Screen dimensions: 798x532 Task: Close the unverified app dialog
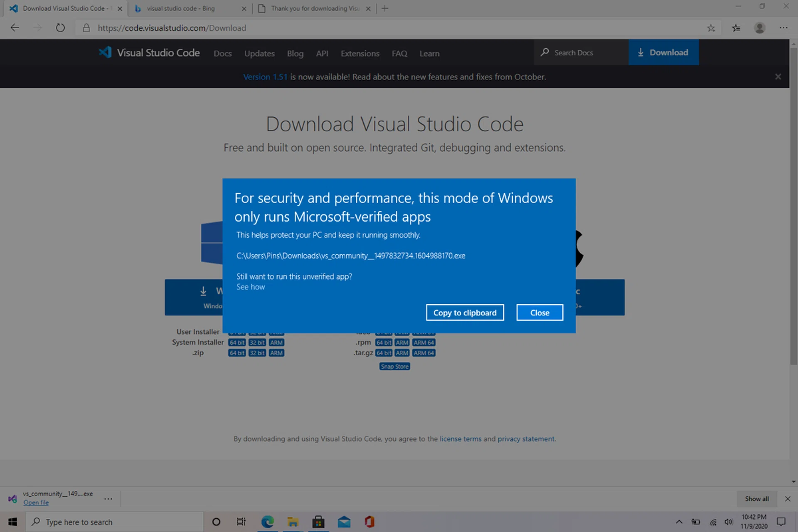click(x=539, y=313)
